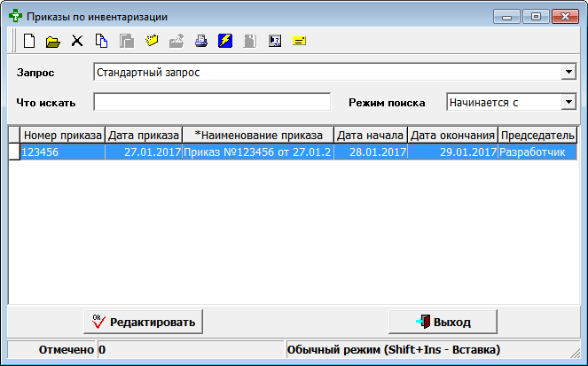The height and width of the screenshot is (366, 588).
Task: Click the delete X toolbar icon
Action: coord(77,41)
